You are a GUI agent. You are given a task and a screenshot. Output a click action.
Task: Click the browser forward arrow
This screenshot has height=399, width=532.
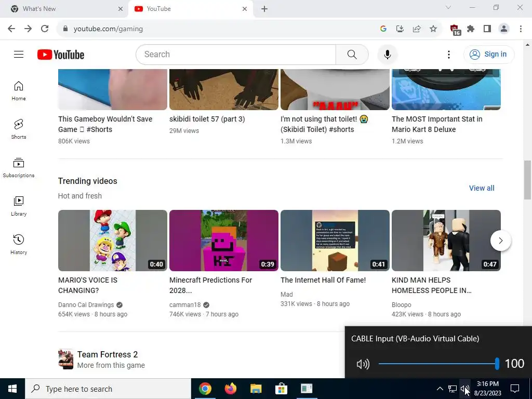(28, 29)
